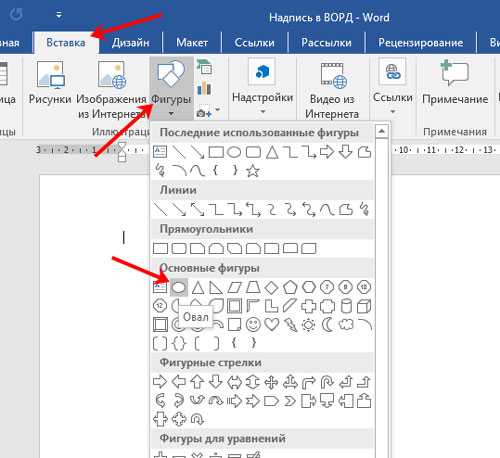Open the Рецензирование tab
The height and width of the screenshot is (458, 500).
click(421, 43)
